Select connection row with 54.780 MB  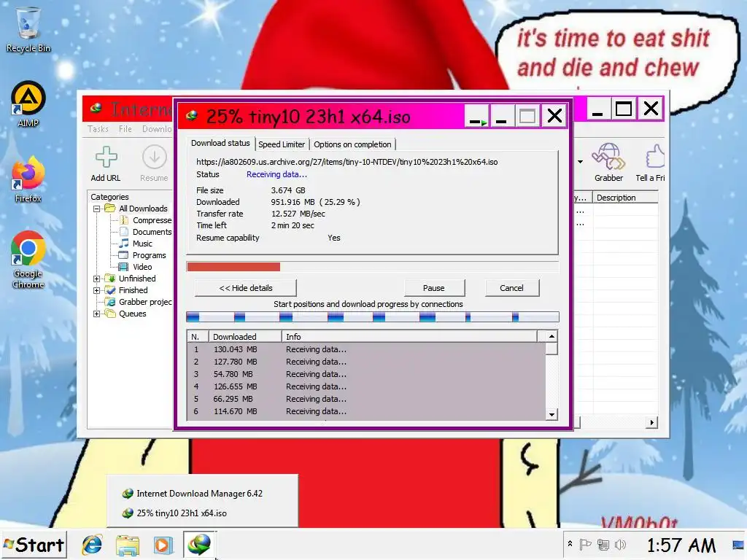tap(366, 374)
